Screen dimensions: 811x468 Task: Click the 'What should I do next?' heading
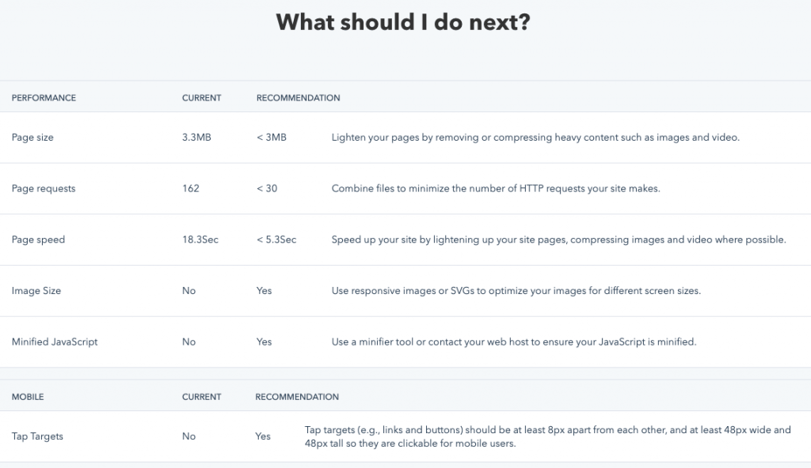coord(403,22)
